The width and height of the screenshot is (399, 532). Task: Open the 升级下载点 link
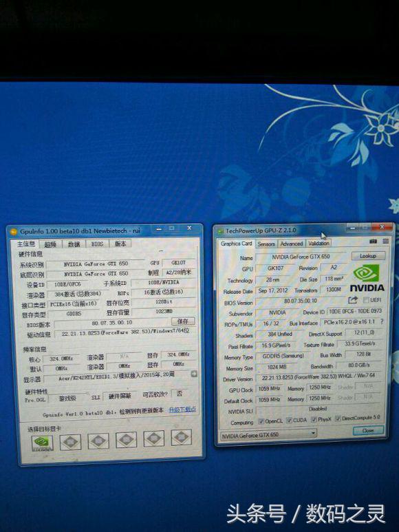coord(182,409)
